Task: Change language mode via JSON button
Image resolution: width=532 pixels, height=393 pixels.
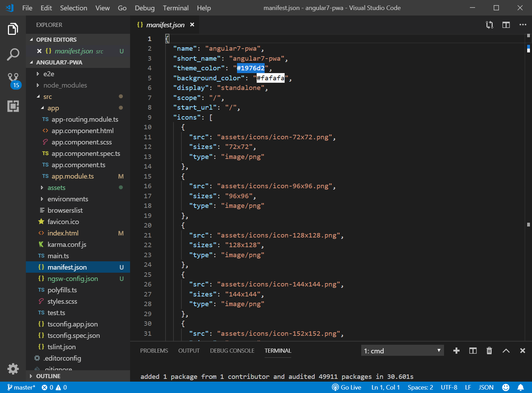Action: (486, 387)
